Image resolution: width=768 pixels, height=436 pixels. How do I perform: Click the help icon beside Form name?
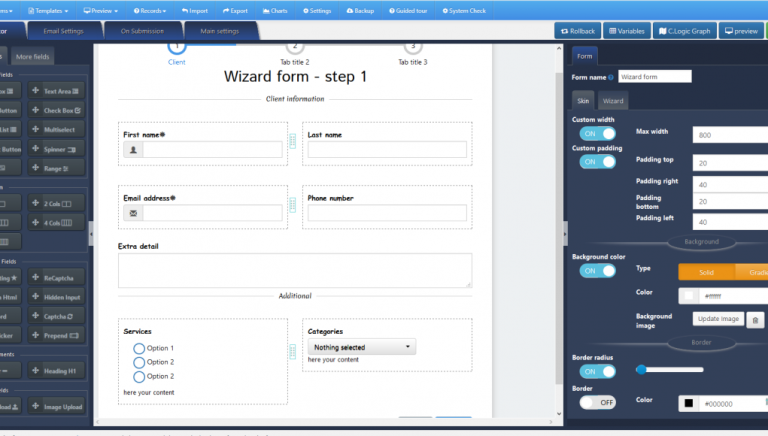(x=611, y=77)
